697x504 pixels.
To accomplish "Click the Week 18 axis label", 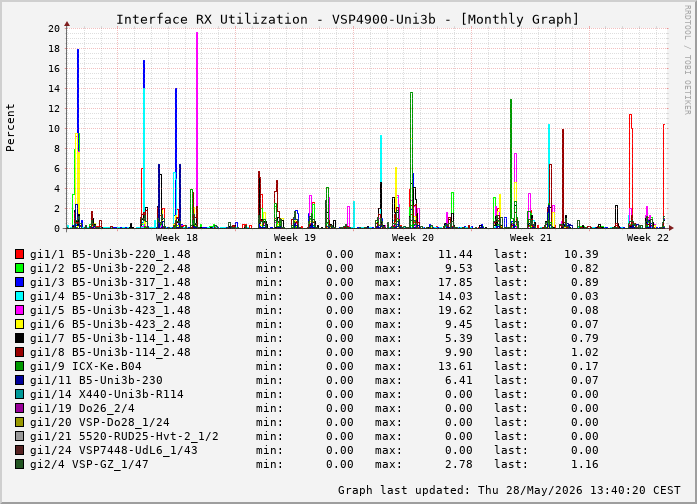I will 176,237.
